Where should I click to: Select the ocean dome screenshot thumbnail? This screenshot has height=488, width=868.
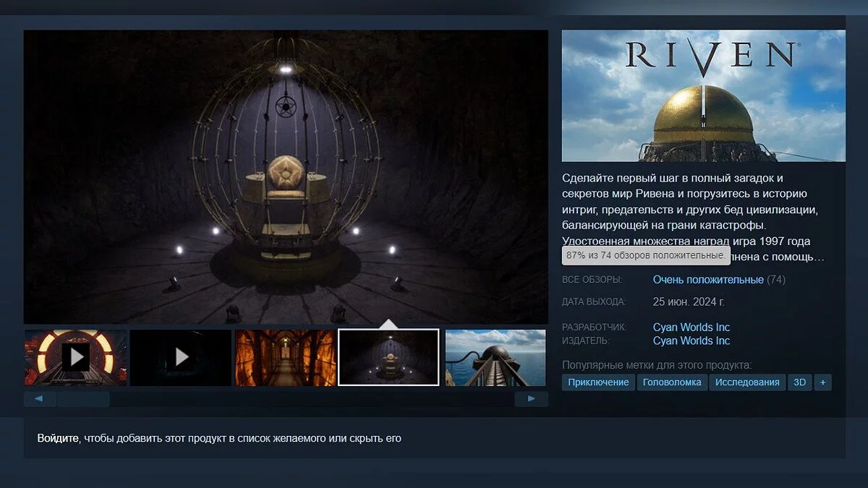(495, 357)
